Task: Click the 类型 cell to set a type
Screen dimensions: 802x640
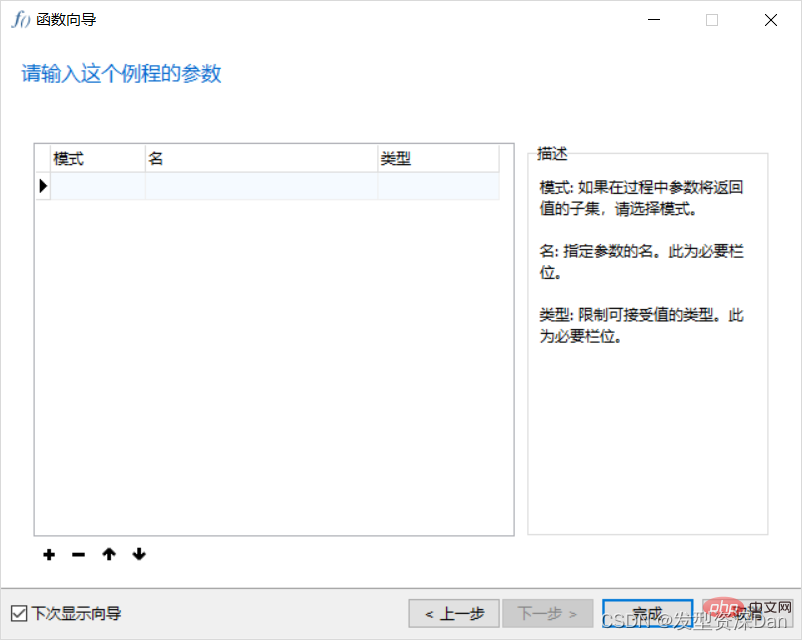Action: pyautogui.click(x=435, y=185)
